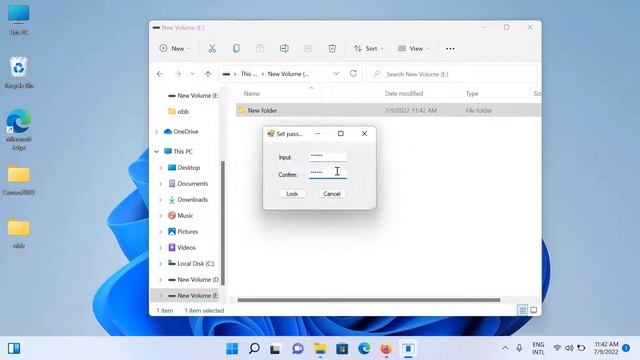Click the Copy icon in Explorer toolbar
The image size is (640, 360).
(x=236, y=49)
